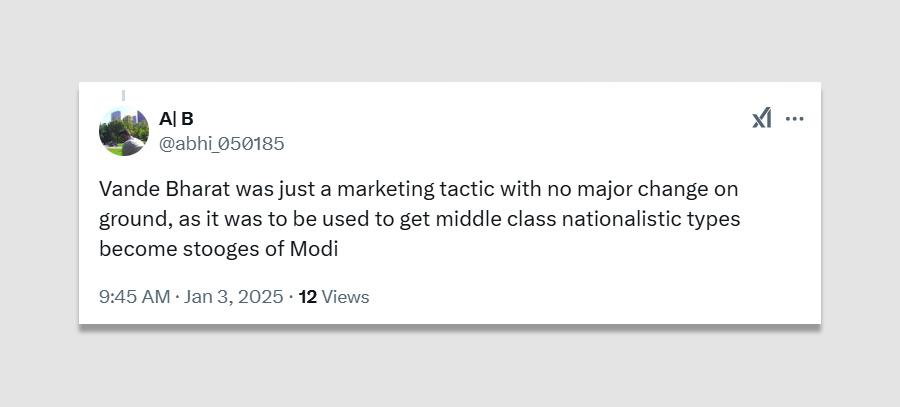This screenshot has height=407, width=900.
Task: Click the number 12 in view count
Action: click(308, 297)
